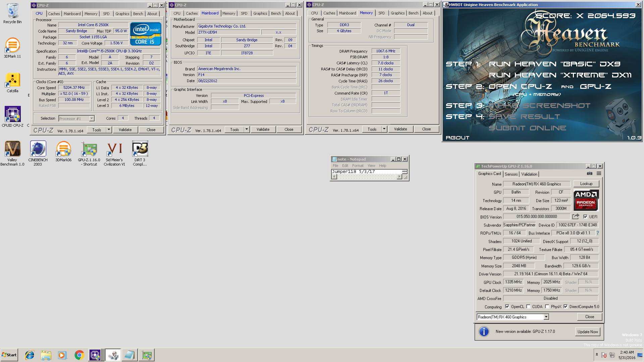Toggle the UEFI checkbox in GPU-Z
The image size is (644, 362).
[x=585, y=217]
